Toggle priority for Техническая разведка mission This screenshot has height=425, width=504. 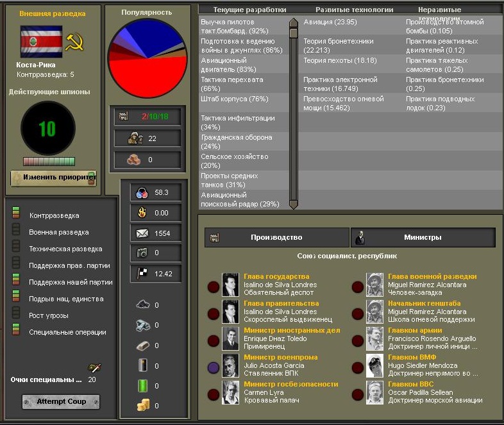click(16, 246)
